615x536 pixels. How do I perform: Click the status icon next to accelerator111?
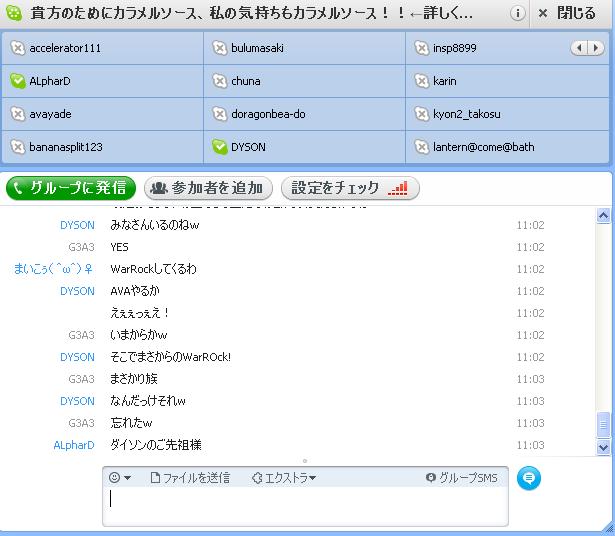click(x=17, y=48)
